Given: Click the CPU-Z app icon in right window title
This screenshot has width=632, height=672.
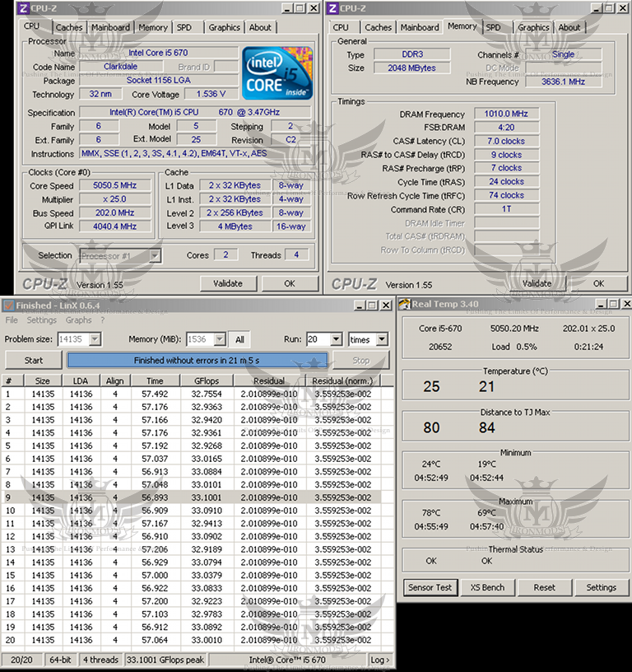Looking at the screenshot, I should pyautogui.click(x=333, y=8).
